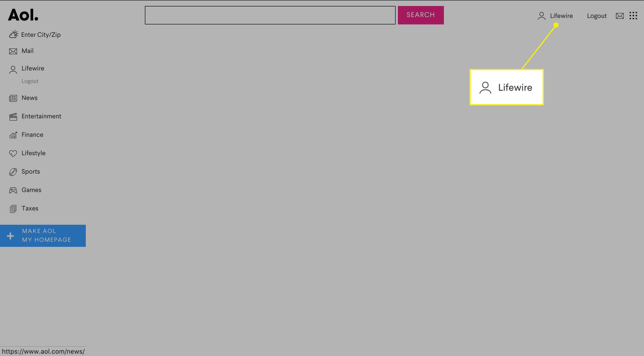Image resolution: width=644 pixels, height=356 pixels.
Task: Click the Lifestyle heart icon in sidebar
Action: click(x=13, y=153)
